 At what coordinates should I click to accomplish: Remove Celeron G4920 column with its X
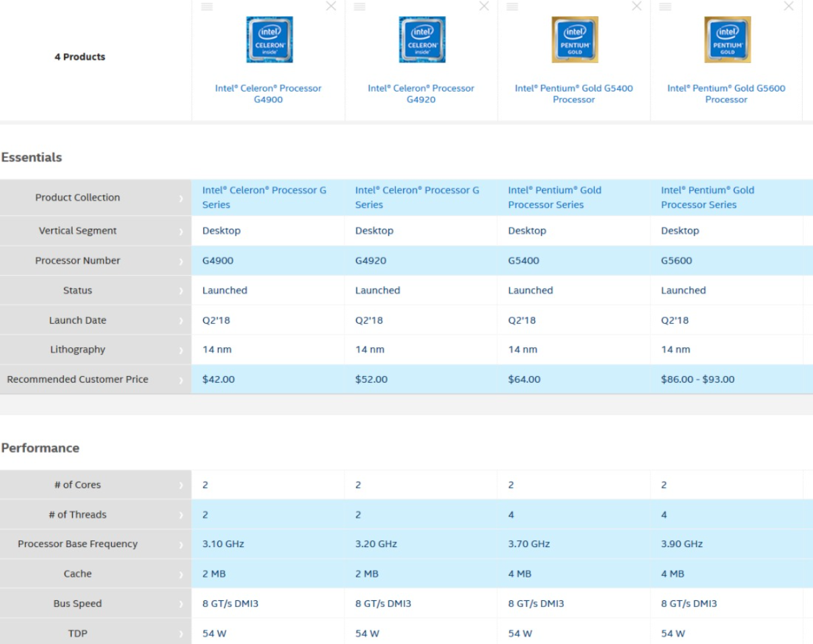[483, 6]
